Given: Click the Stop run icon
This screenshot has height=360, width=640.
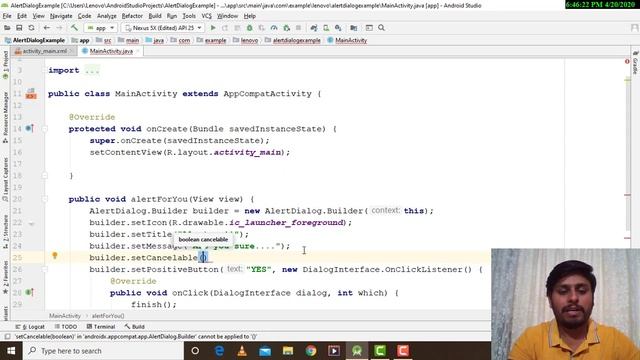Looking at the screenshot, I should point(298,28).
